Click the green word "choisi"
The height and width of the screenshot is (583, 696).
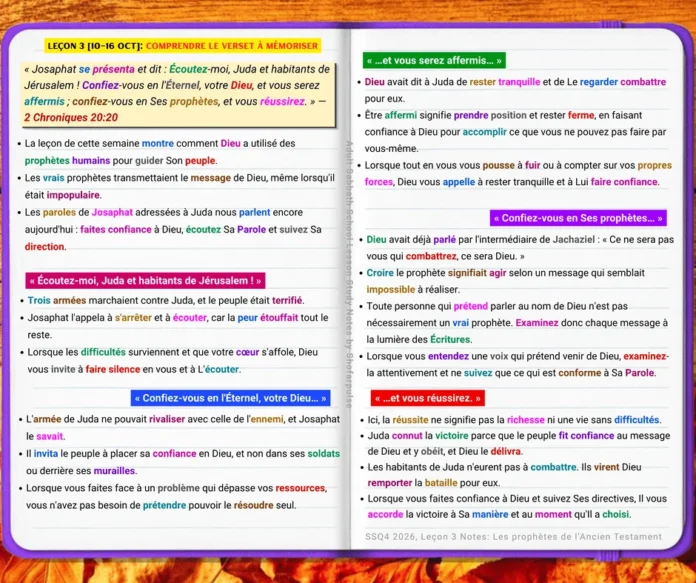tap(615, 514)
